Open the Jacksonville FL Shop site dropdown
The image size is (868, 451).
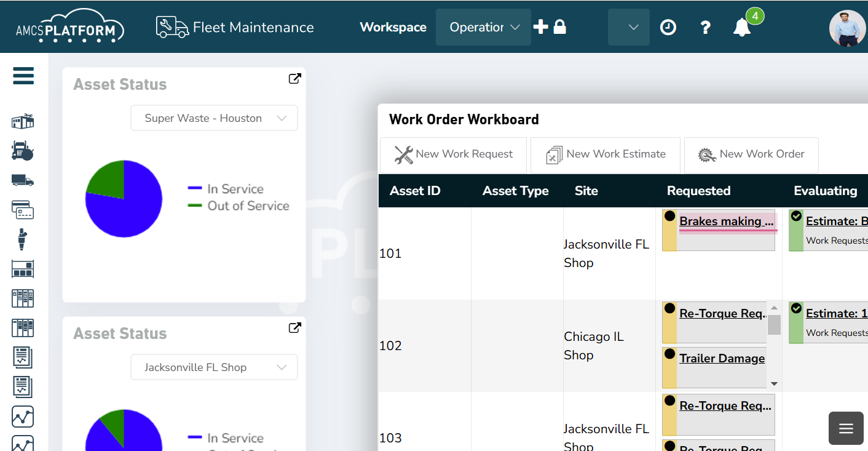[x=214, y=367]
